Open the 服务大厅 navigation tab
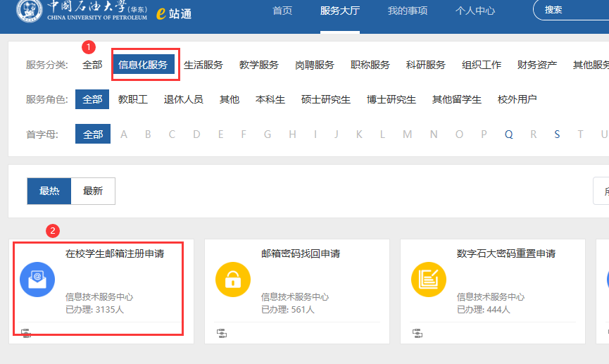The height and width of the screenshot is (364, 609). (x=339, y=11)
